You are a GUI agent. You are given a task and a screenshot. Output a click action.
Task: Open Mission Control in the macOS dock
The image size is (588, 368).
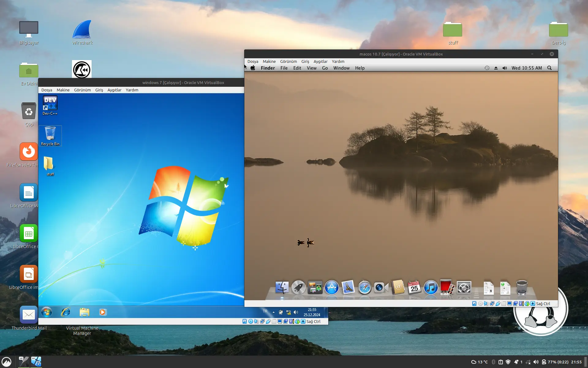pyautogui.click(x=315, y=288)
